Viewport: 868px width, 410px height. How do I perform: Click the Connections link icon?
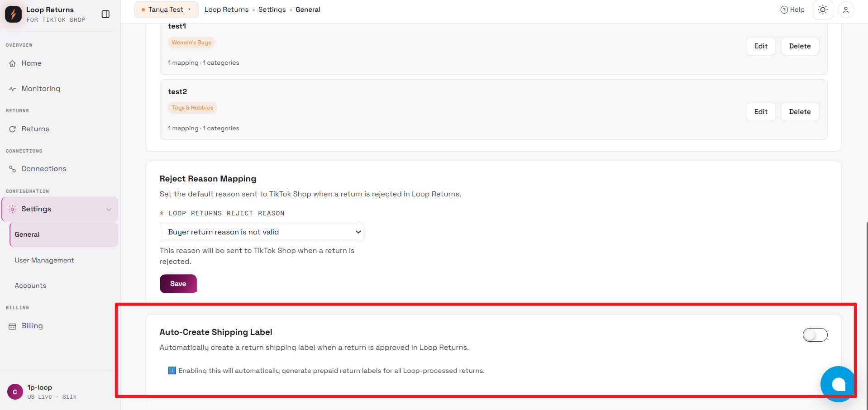(x=13, y=169)
